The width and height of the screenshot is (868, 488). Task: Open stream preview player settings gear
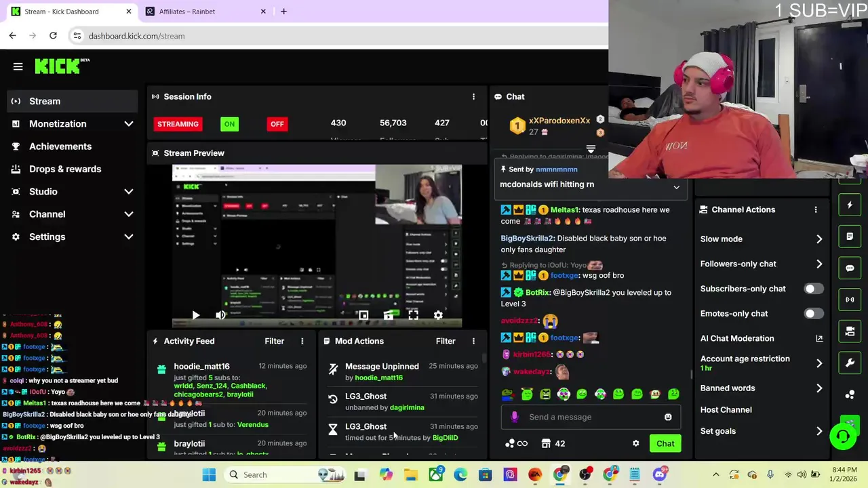[438, 315]
